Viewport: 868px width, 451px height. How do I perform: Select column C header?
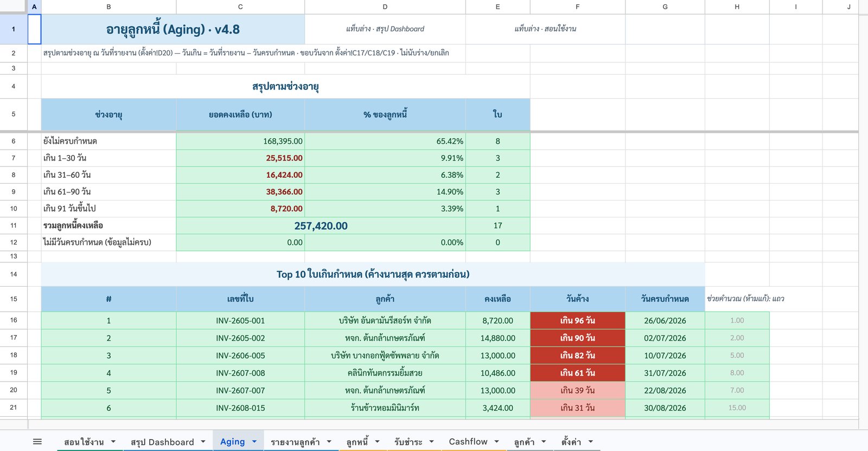tap(240, 7)
